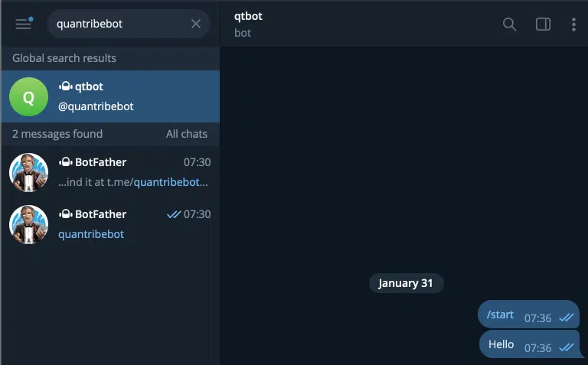Click the January 31 date badge
Screen dimensions: 588x365
406,283
